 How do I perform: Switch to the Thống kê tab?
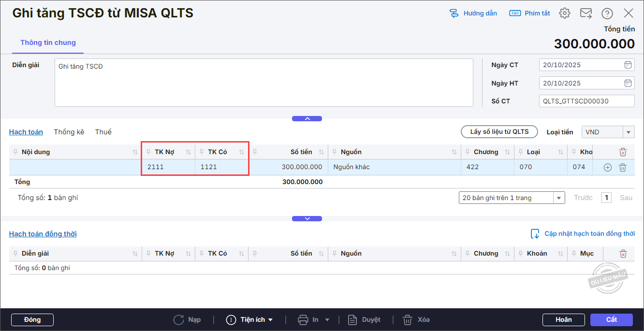coord(69,132)
